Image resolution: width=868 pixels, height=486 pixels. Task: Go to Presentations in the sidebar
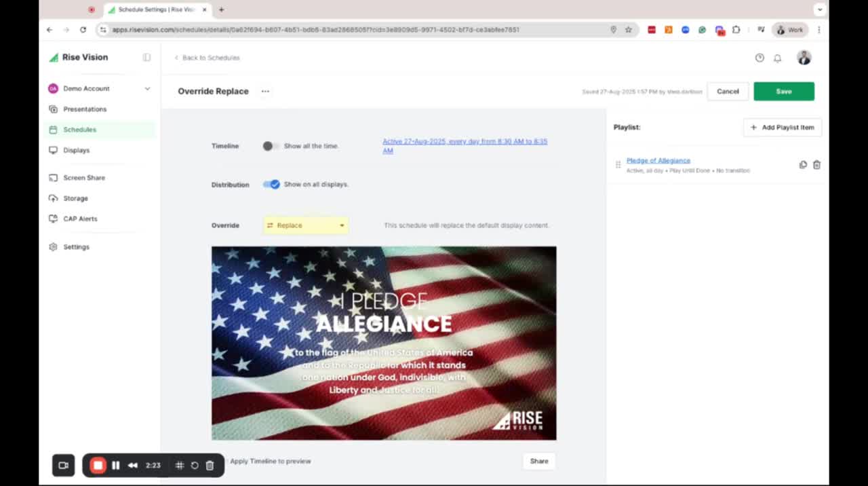85,109
